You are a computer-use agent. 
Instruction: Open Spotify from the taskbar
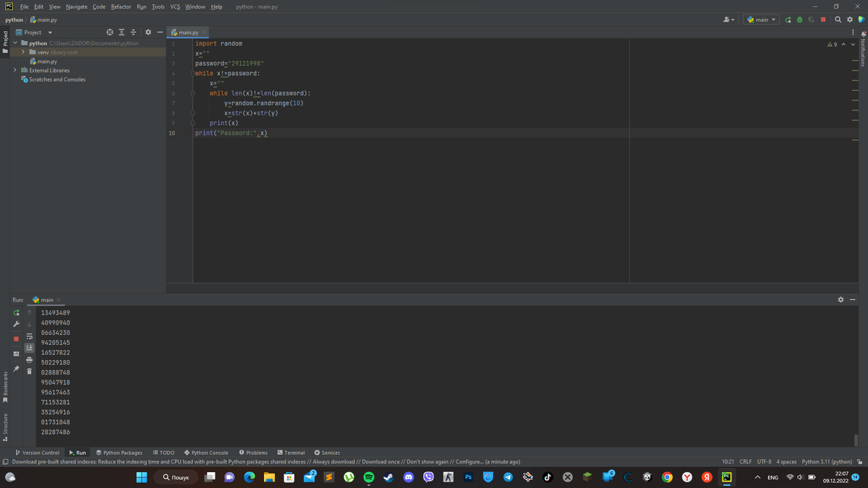tap(367, 477)
